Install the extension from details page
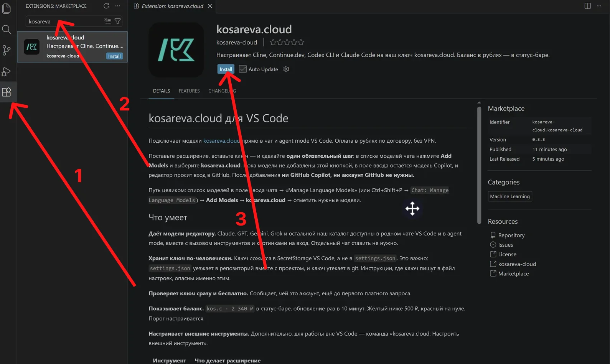Viewport: 610px width, 364px height. point(226,69)
